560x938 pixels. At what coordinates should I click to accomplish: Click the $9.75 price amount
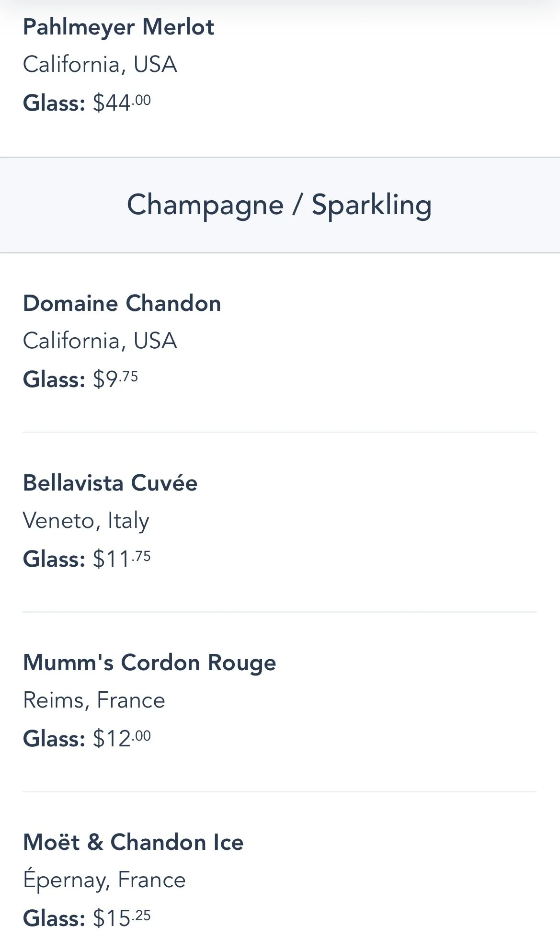pos(115,379)
